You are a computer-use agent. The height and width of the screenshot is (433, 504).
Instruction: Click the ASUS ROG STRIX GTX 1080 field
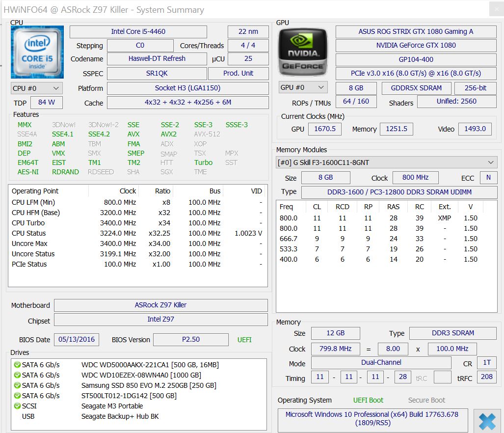tap(416, 31)
